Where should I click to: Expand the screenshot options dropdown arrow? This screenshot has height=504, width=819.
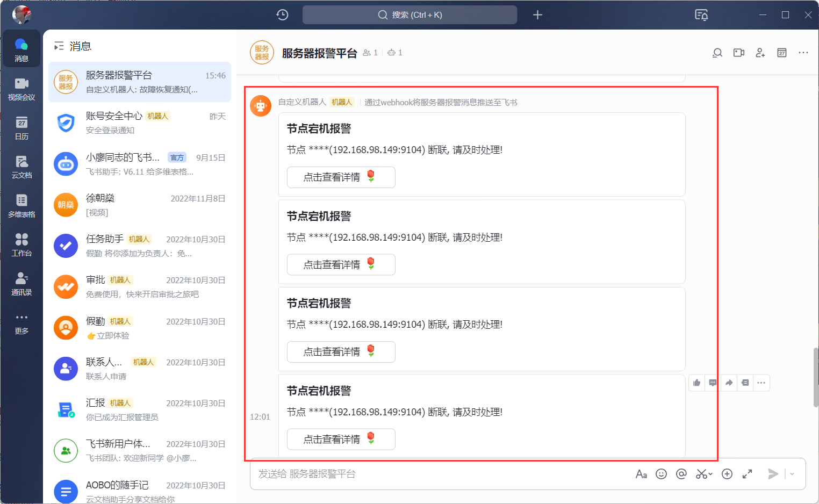(710, 474)
